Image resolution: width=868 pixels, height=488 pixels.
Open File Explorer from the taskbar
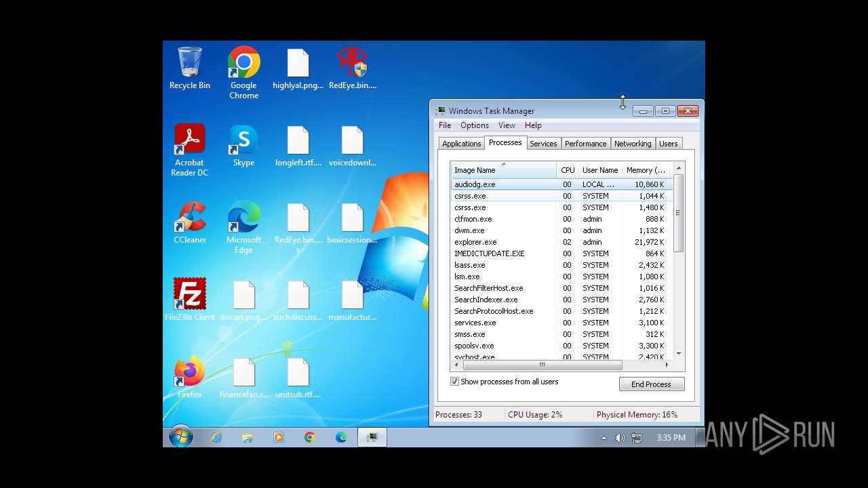point(248,437)
